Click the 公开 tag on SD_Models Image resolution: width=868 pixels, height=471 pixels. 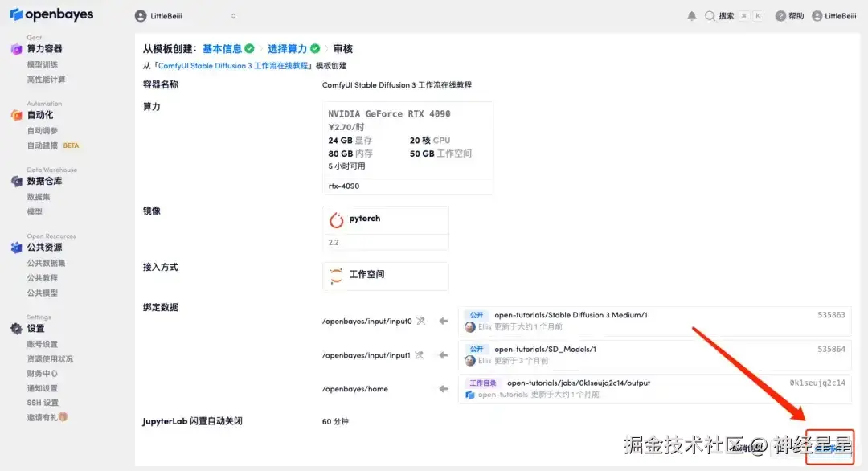(477, 350)
